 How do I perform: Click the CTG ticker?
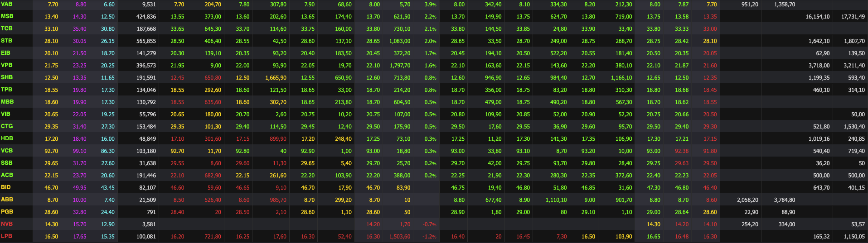tap(7, 126)
